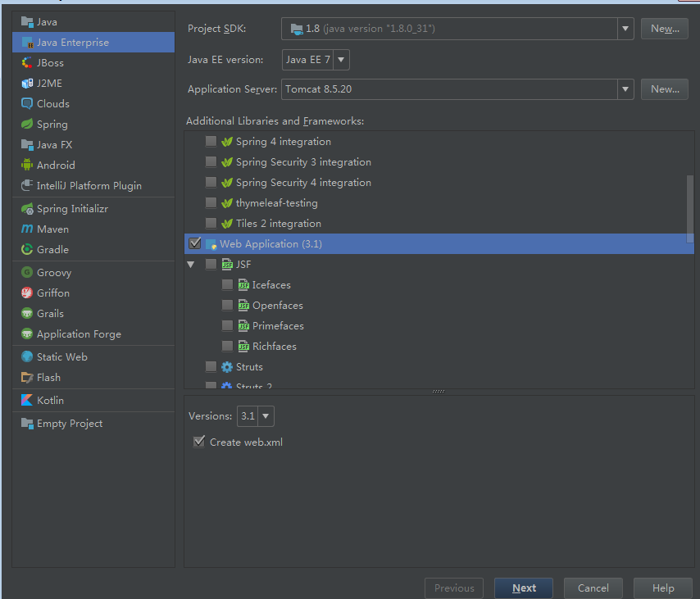Select the Empty Project icon
Viewport: 700px width, 599px height.
27,423
